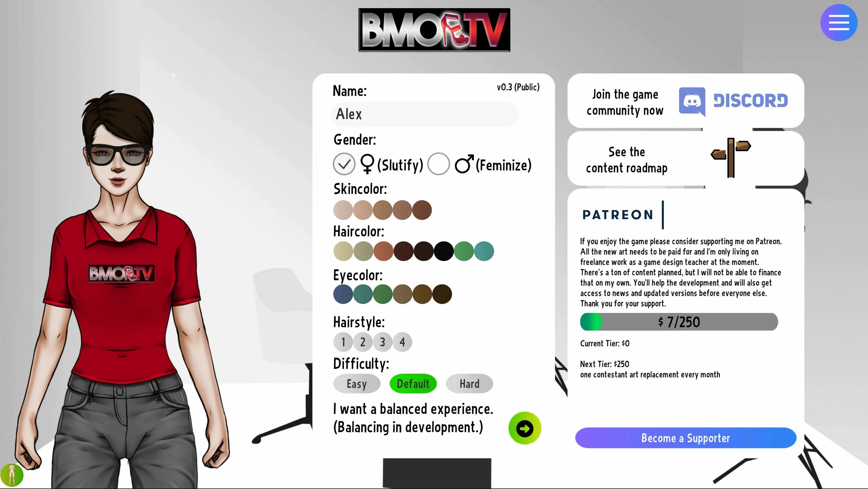Select hairstyle number 3 option

pyautogui.click(x=382, y=341)
